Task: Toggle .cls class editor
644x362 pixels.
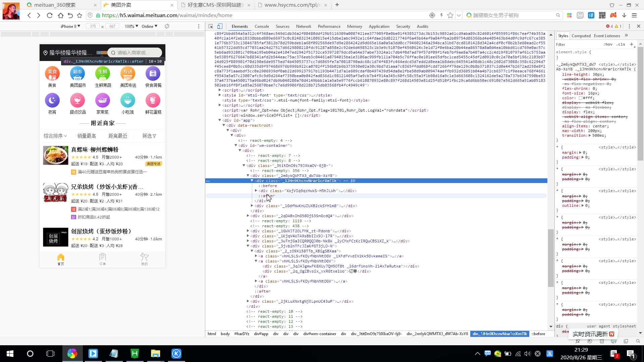Action: click(x=621, y=44)
